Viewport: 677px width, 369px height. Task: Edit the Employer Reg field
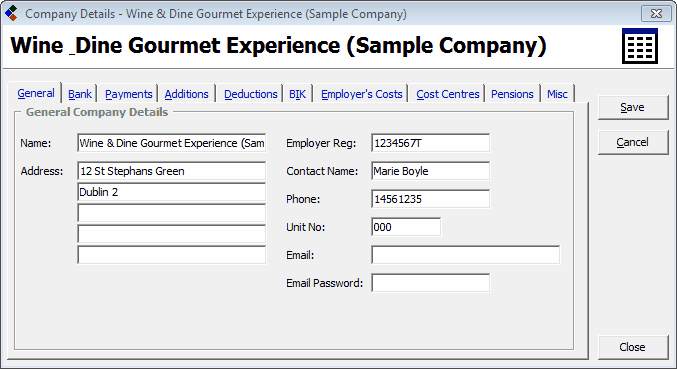tap(430, 143)
